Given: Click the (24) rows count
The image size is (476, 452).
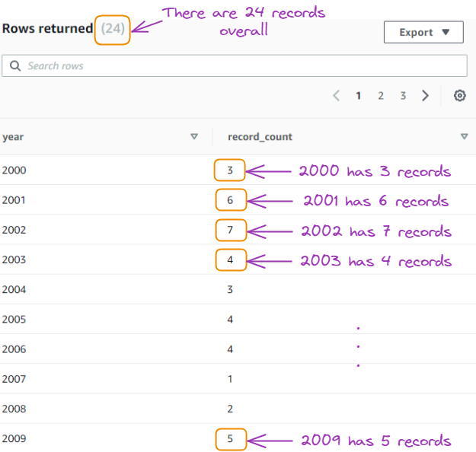Looking at the screenshot, I should (113, 28).
